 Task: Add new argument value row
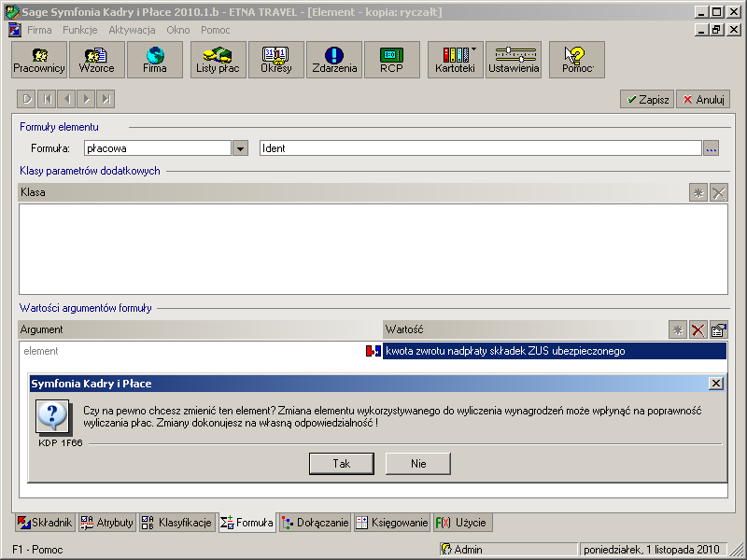point(678,329)
